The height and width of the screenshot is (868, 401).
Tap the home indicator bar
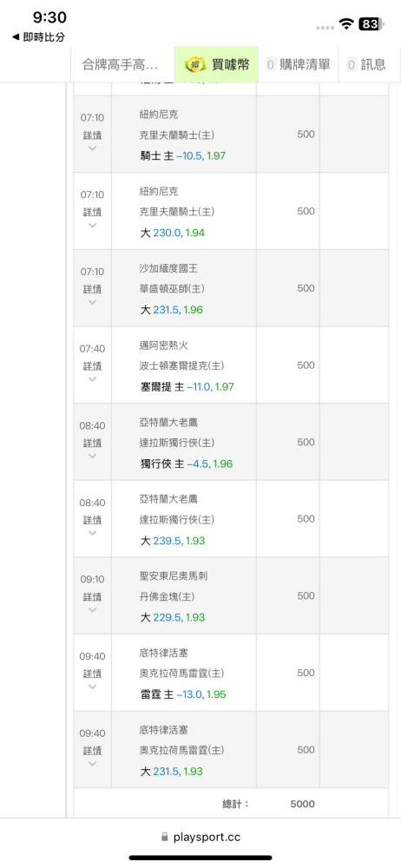click(x=200, y=858)
